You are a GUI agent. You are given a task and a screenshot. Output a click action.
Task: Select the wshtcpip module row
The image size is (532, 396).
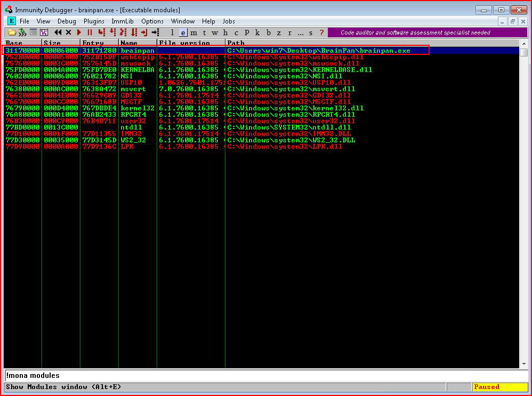pyautogui.click(x=262, y=57)
